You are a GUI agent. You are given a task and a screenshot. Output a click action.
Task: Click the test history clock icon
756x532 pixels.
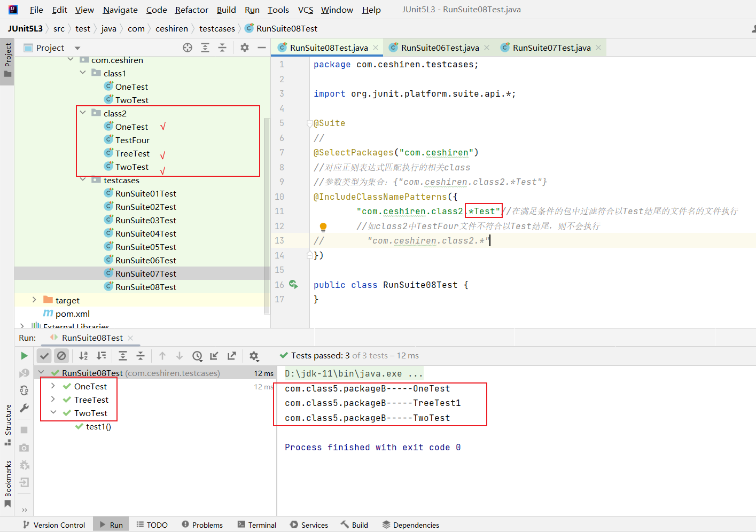point(197,356)
